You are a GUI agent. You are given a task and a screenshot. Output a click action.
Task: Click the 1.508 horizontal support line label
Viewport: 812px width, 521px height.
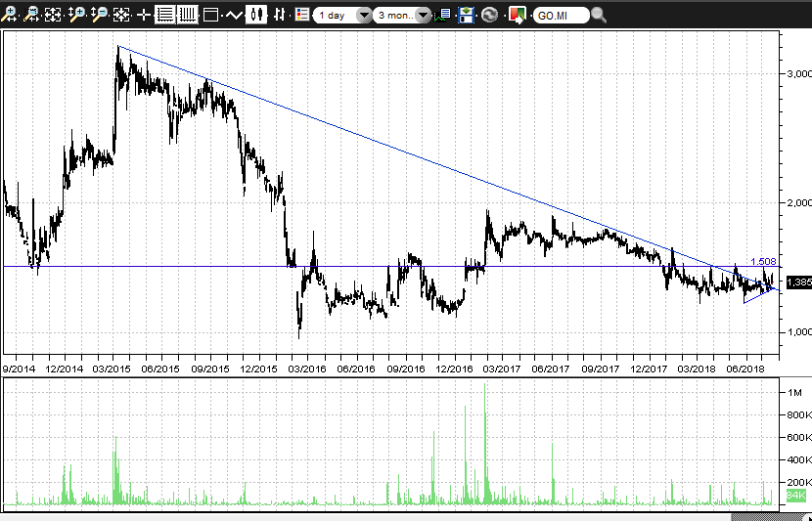click(x=763, y=261)
